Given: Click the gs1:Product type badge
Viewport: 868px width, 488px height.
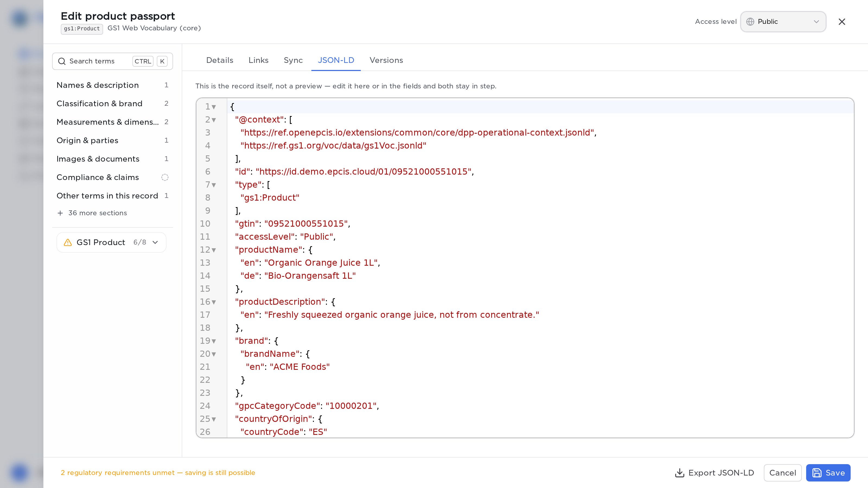Looking at the screenshot, I should (x=82, y=29).
